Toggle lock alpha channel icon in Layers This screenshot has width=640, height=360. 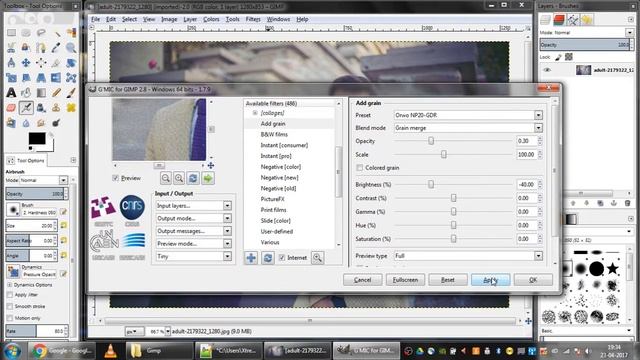pyautogui.click(x=569, y=57)
